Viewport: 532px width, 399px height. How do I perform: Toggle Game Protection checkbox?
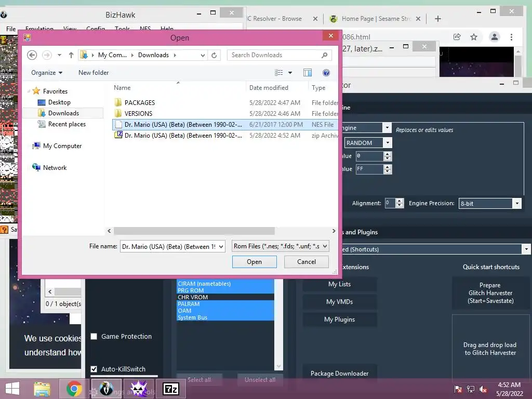(x=94, y=336)
